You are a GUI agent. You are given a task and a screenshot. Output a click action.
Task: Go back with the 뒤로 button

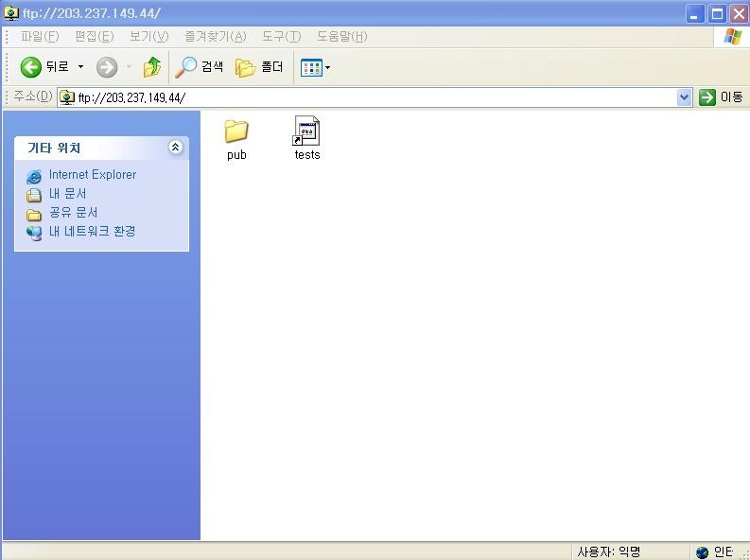click(x=44, y=67)
